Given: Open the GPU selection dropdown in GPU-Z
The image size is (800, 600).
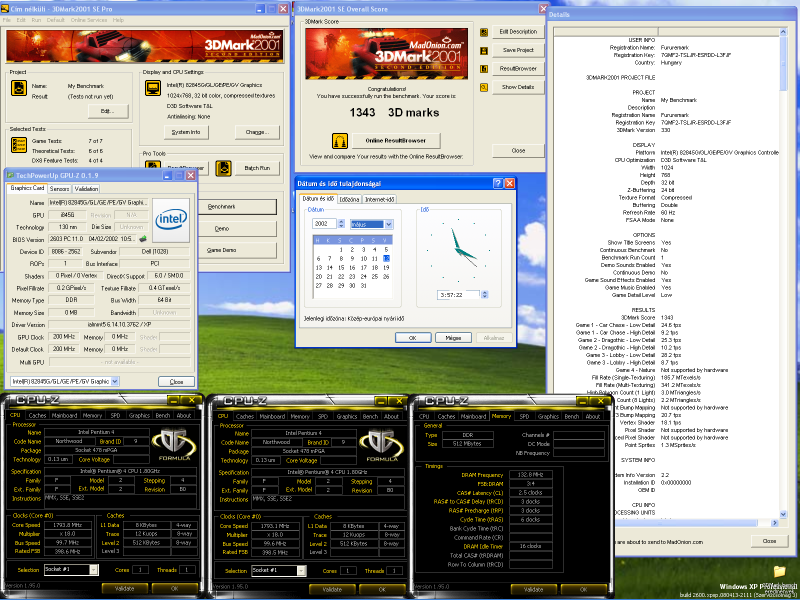Looking at the screenshot, I should [115, 381].
